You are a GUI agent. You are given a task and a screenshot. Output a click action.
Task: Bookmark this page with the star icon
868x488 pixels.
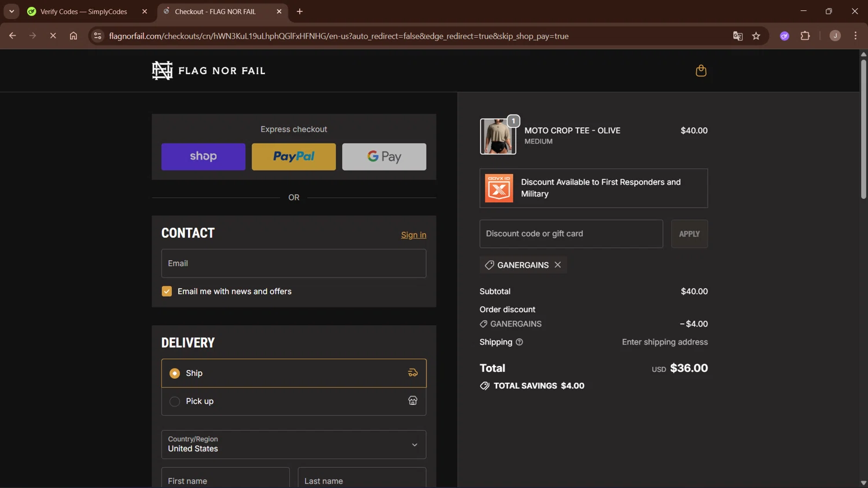click(756, 36)
